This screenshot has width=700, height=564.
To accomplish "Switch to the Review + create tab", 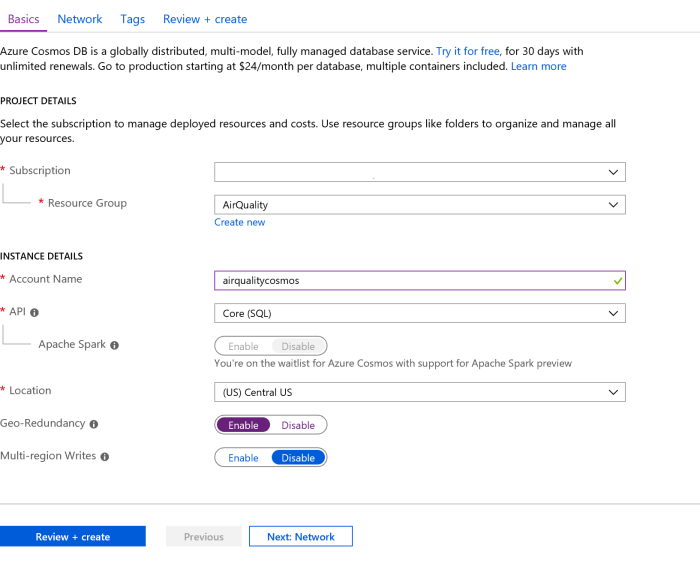I will coord(205,19).
